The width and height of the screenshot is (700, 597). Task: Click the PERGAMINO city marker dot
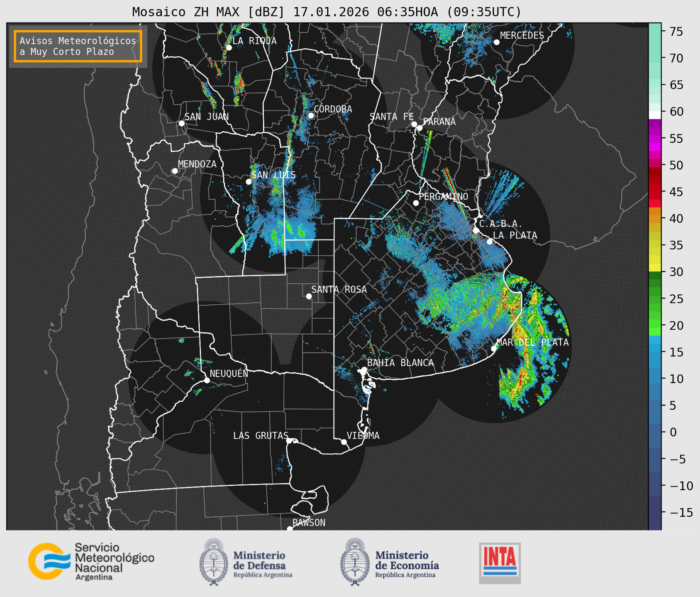(416, 203)
